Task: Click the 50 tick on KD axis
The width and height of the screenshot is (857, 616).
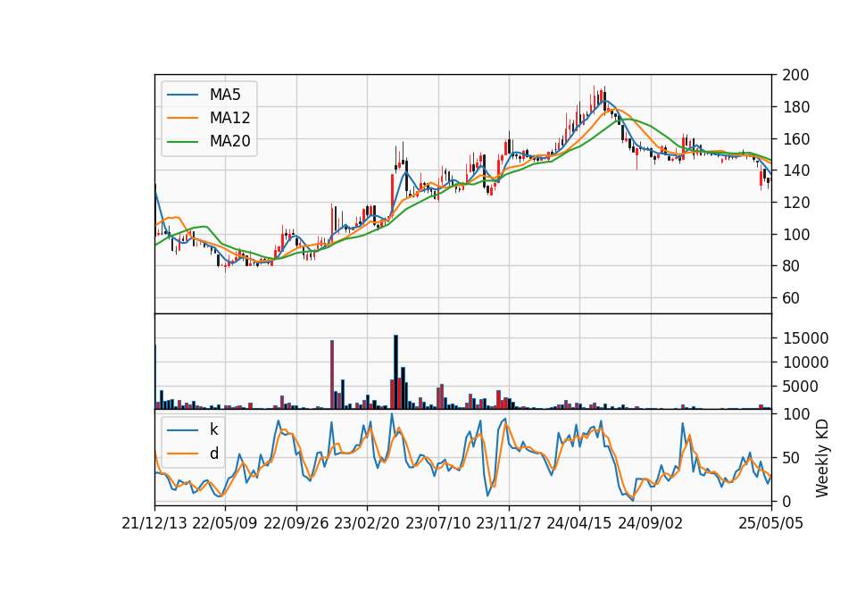Action: [791, 457]
